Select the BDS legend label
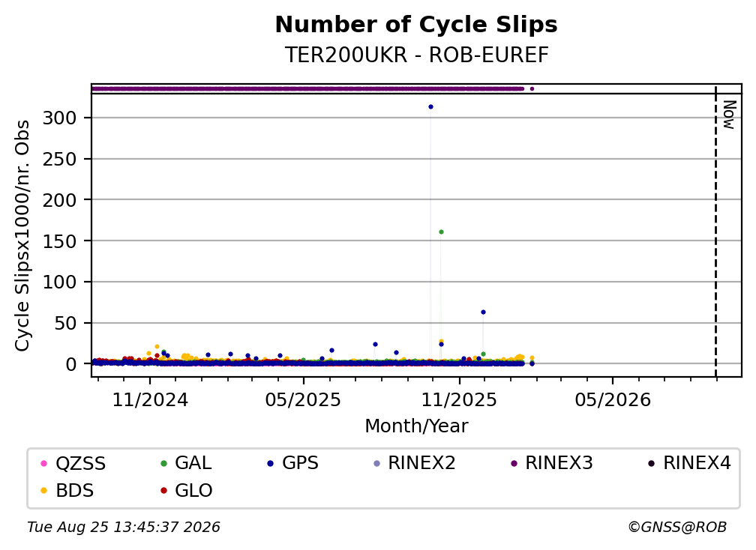 pyautogui.click(x=75, y=491)
